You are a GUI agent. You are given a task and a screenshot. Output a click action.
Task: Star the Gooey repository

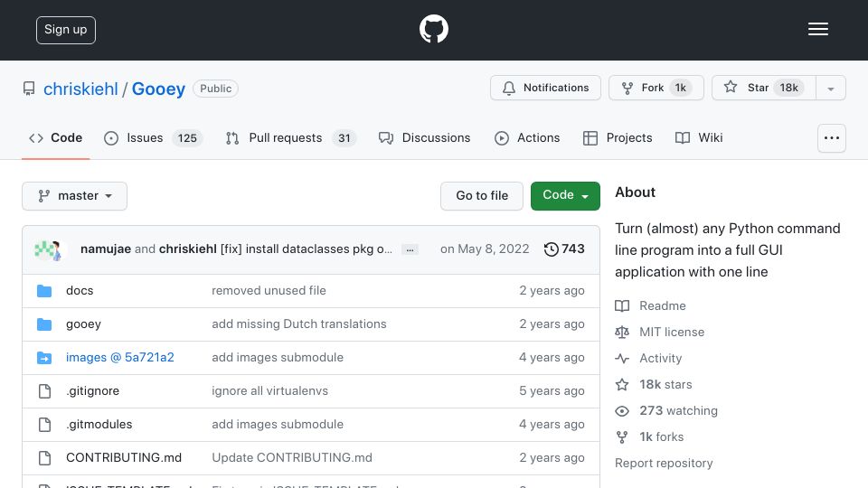tap(763, 88)
